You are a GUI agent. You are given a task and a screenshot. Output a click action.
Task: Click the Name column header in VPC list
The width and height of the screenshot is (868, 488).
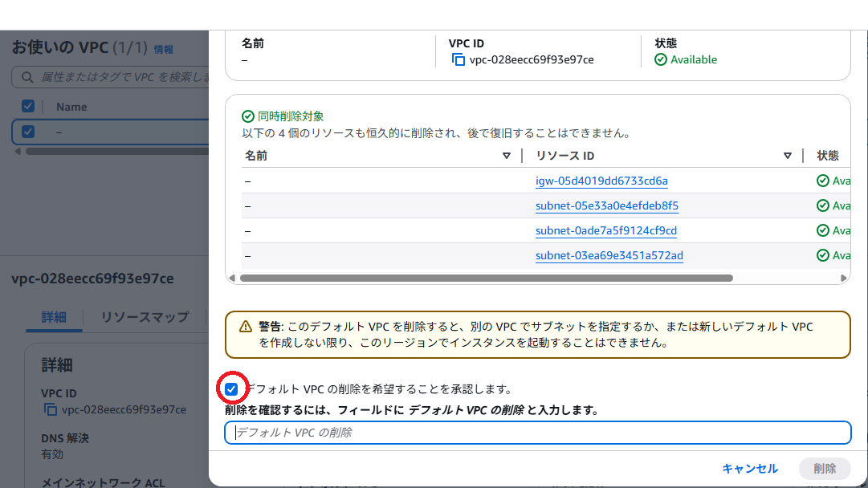[x=71, y=107]
